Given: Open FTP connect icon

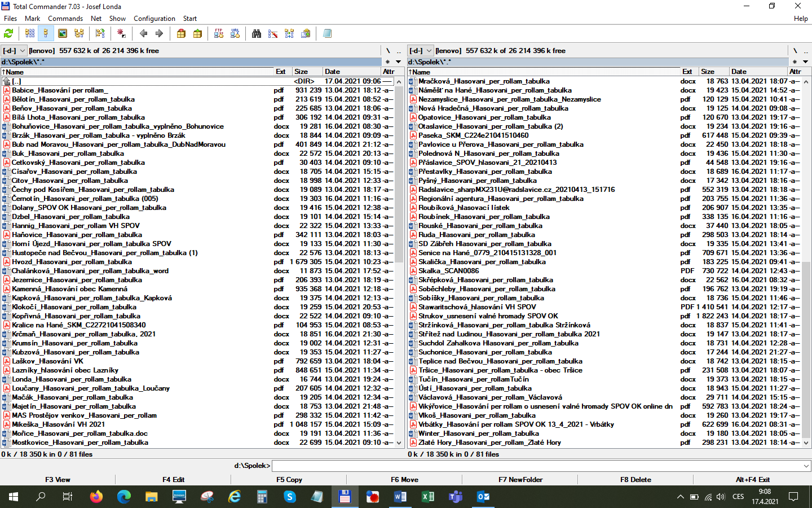Looking at the screenshot, I should pyautogui.click(x=219, y=34).
